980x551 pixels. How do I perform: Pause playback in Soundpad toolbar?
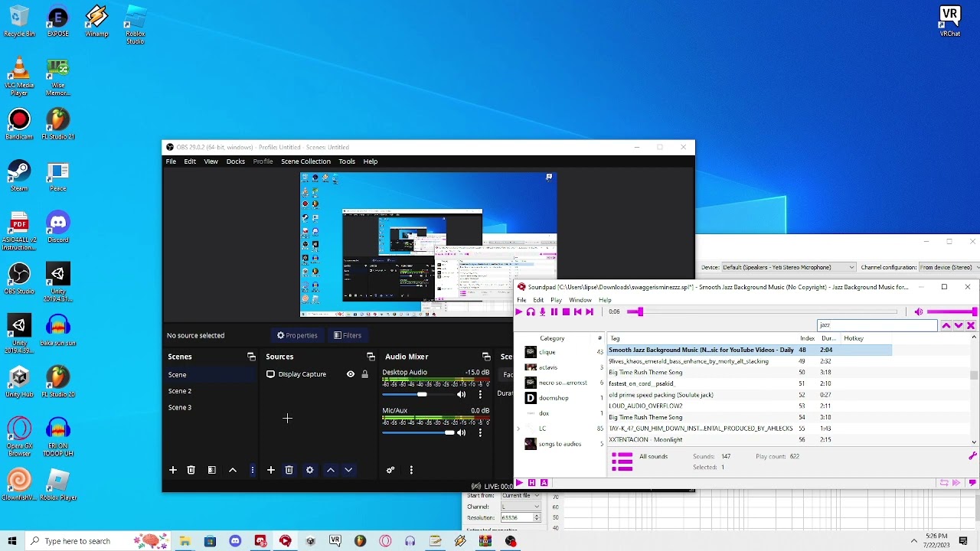click(x=554, y=311)
